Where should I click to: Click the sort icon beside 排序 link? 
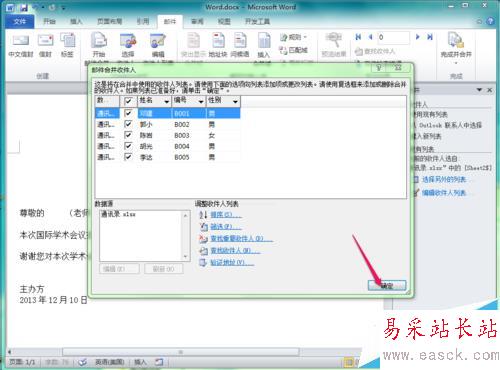(203, 215)
